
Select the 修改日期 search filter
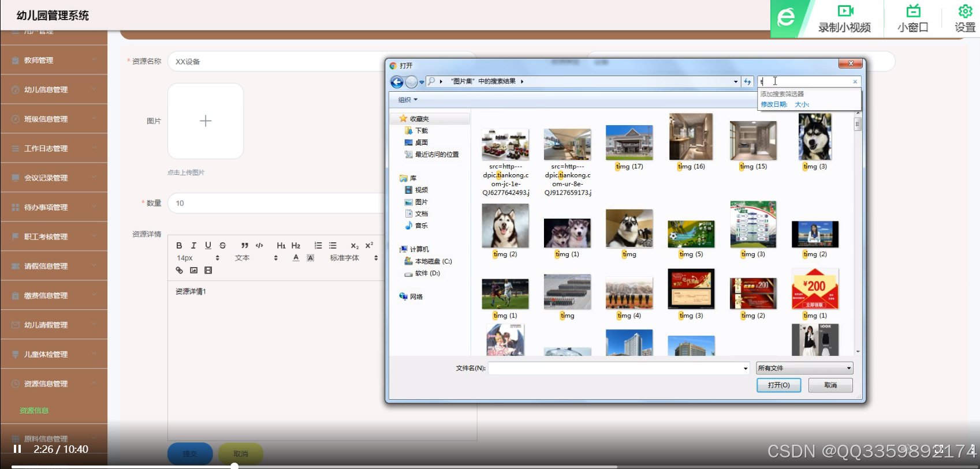click(x=774, y=104)
